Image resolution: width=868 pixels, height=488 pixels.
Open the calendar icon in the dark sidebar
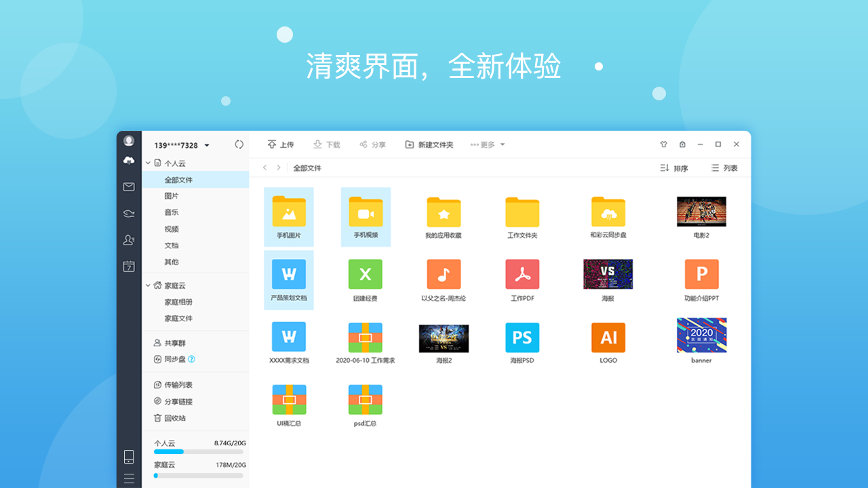[129, 266]
